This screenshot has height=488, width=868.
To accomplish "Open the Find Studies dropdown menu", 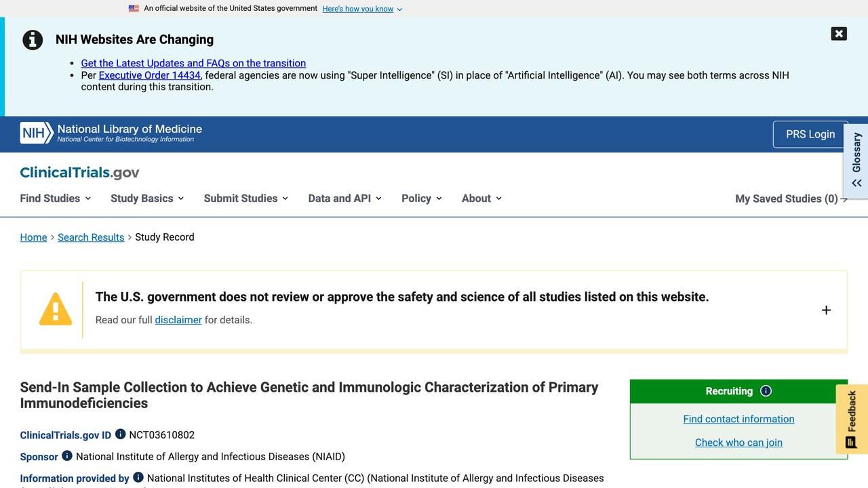I will (55, 198).
